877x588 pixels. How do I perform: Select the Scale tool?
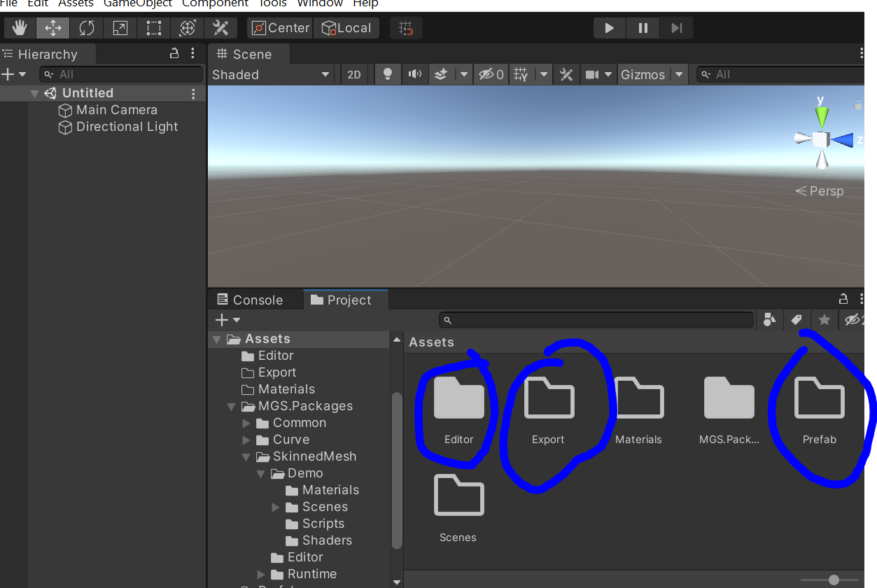pos(120,28)
